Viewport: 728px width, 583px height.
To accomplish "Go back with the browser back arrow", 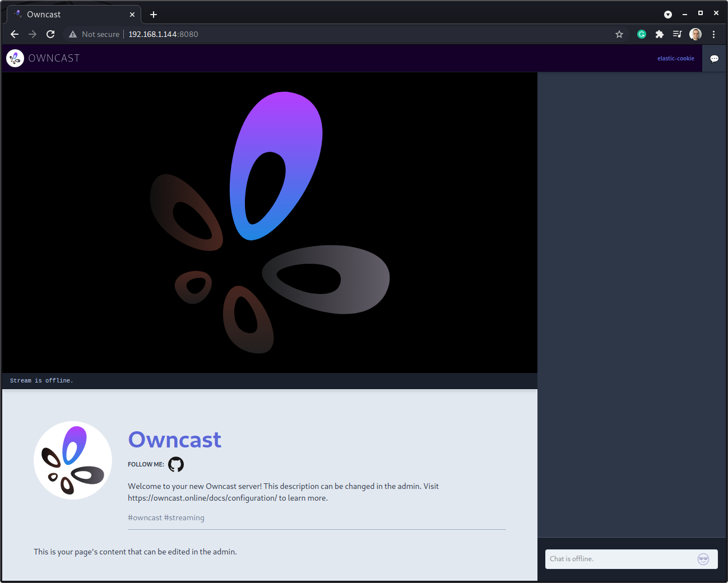I will click(x=15, y=34).
